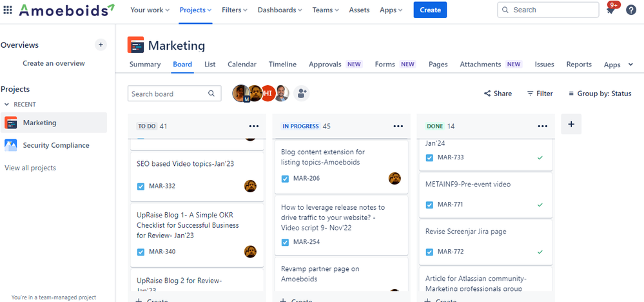The width and height of the screenshot is (644, 302).
Task: Select the HI user avatar filter
Action: (x=268, y=94)
